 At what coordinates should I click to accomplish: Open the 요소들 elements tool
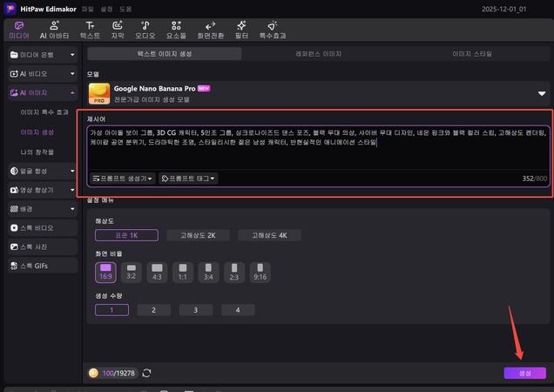pos(176,30)
